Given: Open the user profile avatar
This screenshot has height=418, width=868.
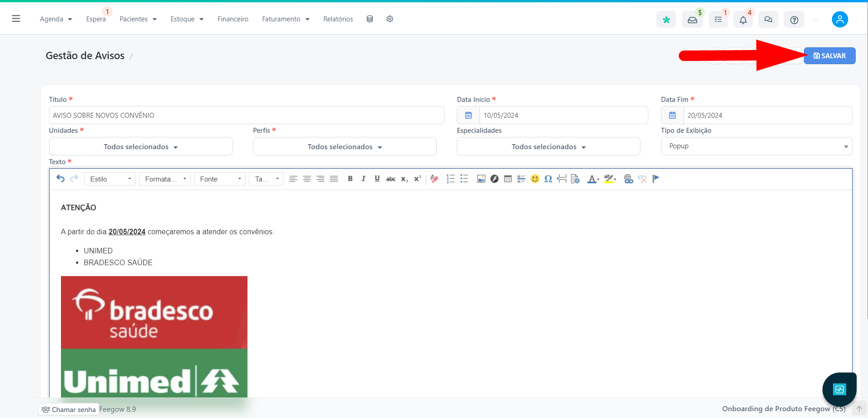Looking at the screenshot, I should pyautogui.click(x=840, y=19).
